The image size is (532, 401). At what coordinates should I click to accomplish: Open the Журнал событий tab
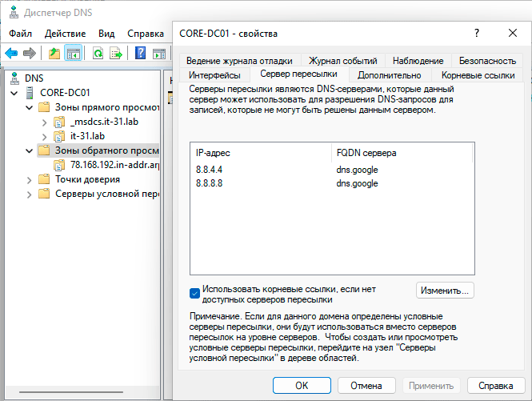[x=345, y=61]
